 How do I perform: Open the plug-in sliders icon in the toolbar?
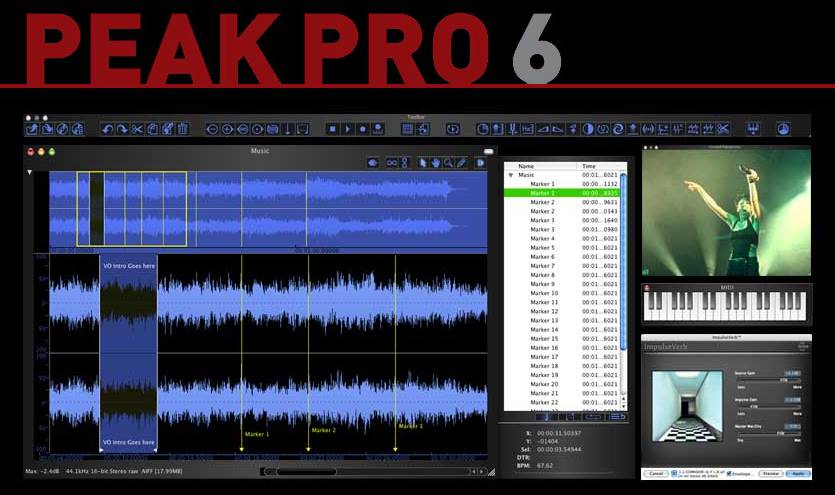753,129
